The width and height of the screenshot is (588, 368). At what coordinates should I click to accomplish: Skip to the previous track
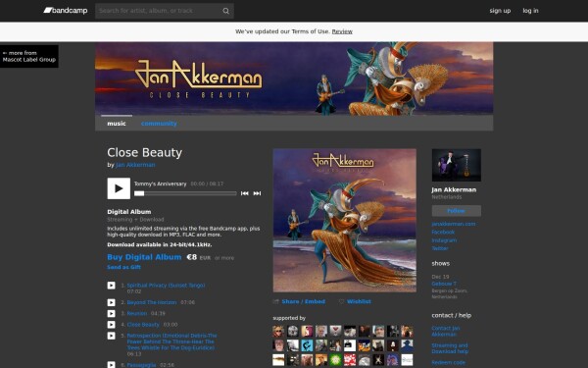[244, 193]
